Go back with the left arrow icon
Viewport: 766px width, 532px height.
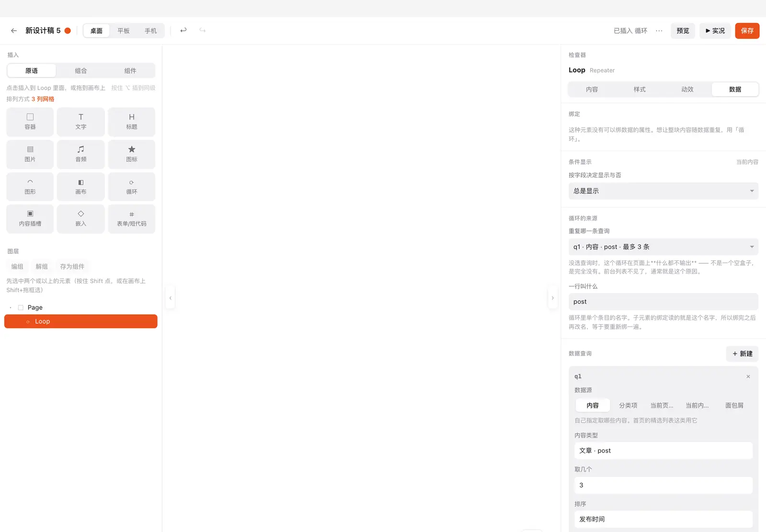tap(14, 31)
